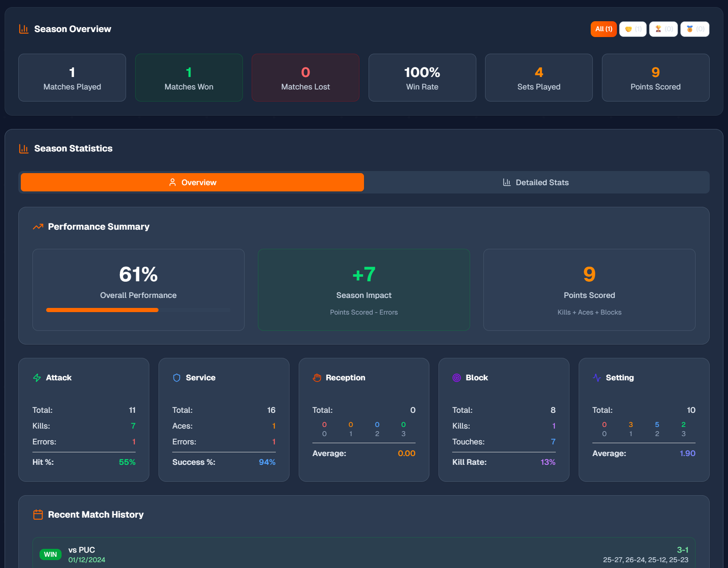728x568 pixels.
Task: Select the medal filter button
Action: (694, 29)
